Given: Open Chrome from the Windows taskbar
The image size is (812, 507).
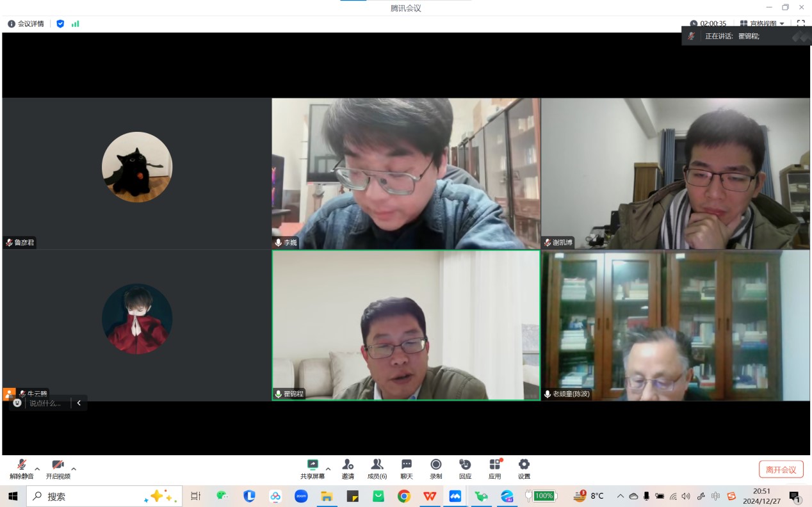Looking at the screenshot, I should (403, 496).
